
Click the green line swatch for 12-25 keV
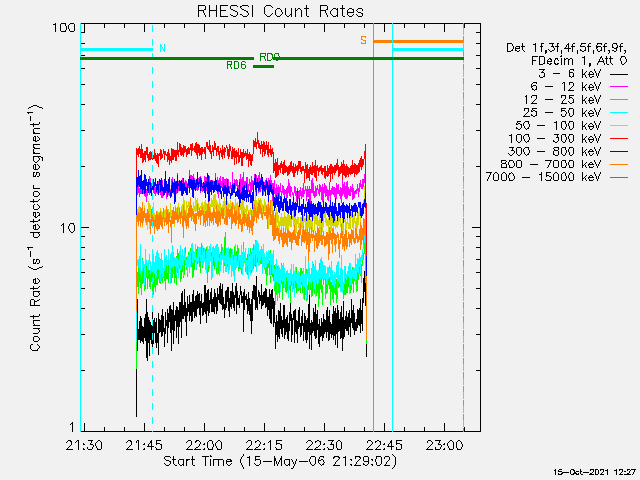[619, 100]
